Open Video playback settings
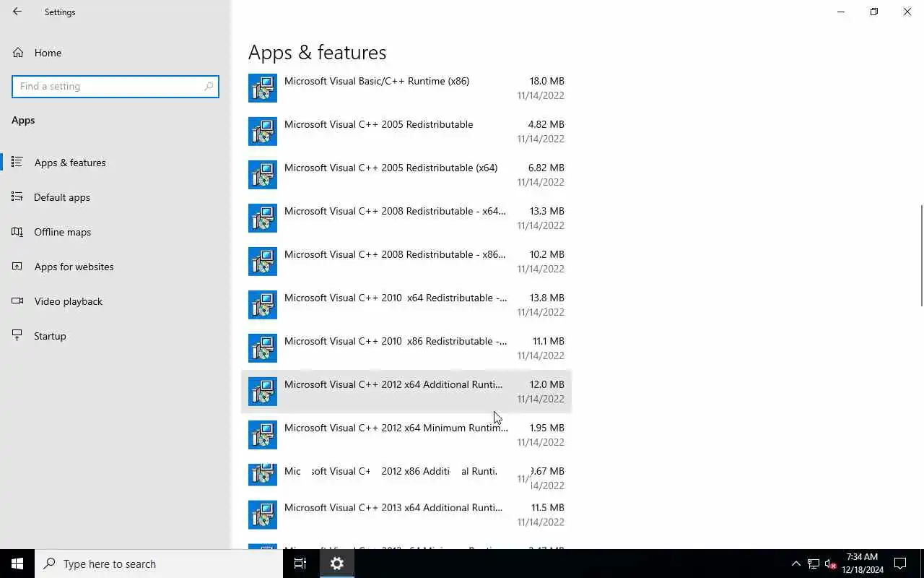Viewport: 924px width, 578px height. click(x=115, y=301)
